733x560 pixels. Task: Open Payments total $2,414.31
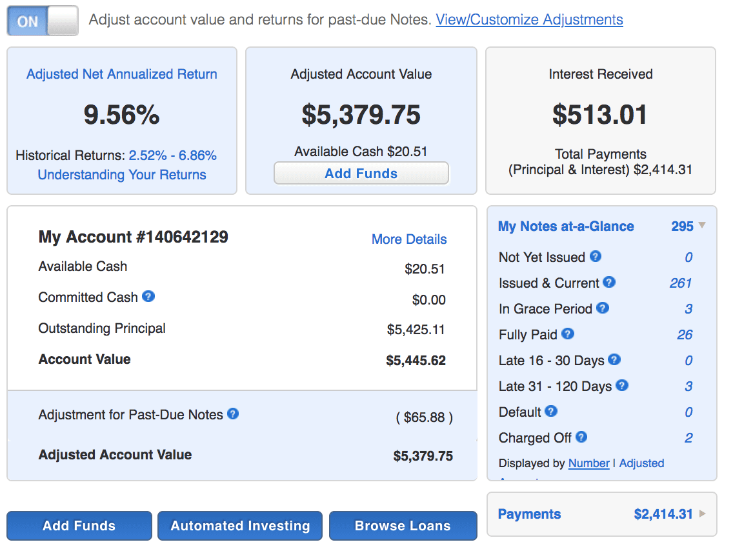663,514
